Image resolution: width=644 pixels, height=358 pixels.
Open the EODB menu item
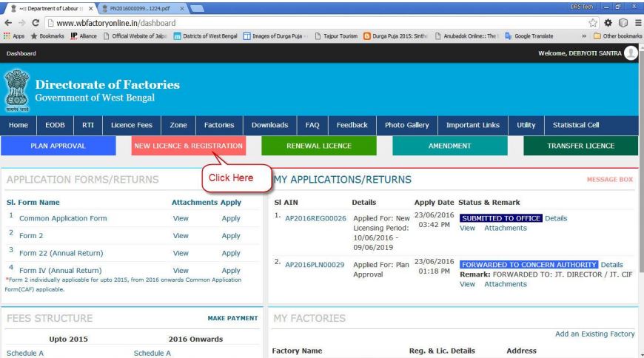[55, 125]
